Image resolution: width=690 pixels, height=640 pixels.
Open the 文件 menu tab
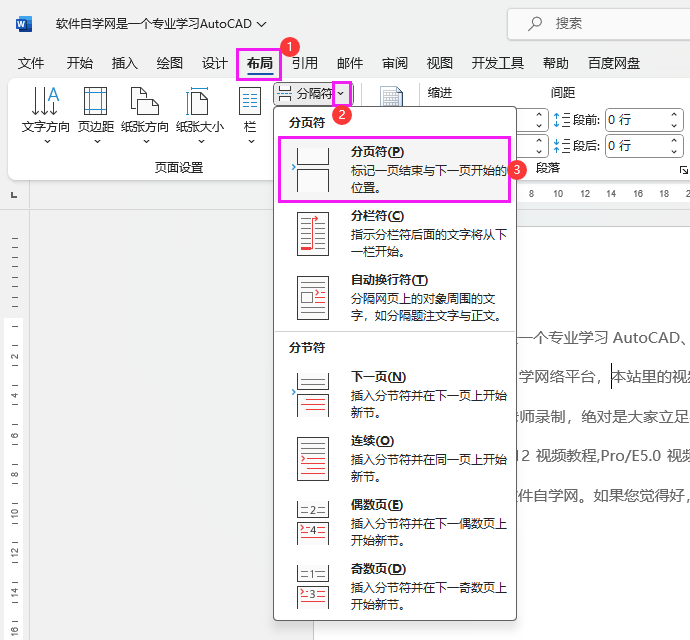pyautogui.click(x=31, y=63)
